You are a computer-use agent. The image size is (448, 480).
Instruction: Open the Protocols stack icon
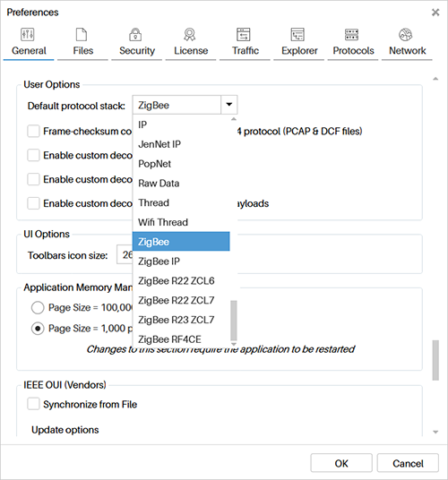pyautogui.click(x=351, y=35)
